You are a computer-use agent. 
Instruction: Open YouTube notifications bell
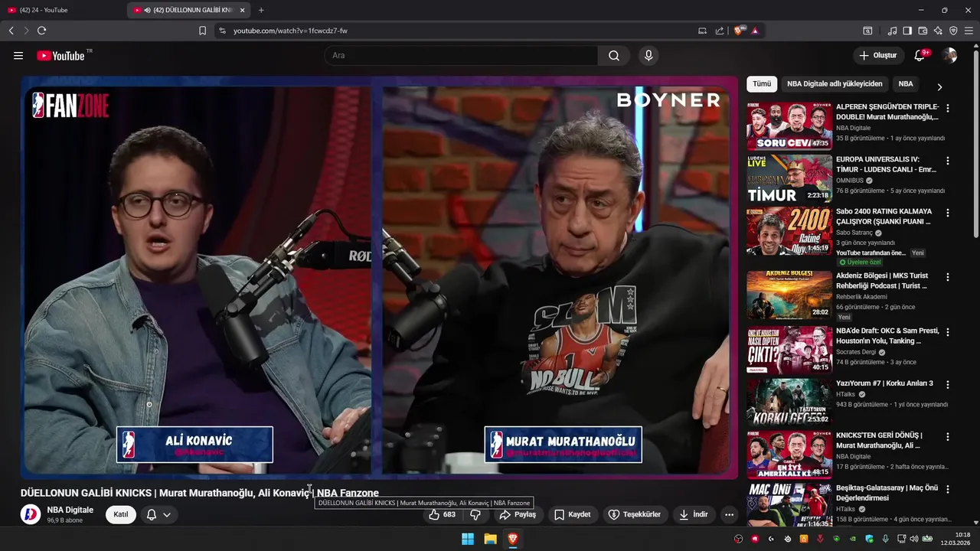[x=920, y=56]
